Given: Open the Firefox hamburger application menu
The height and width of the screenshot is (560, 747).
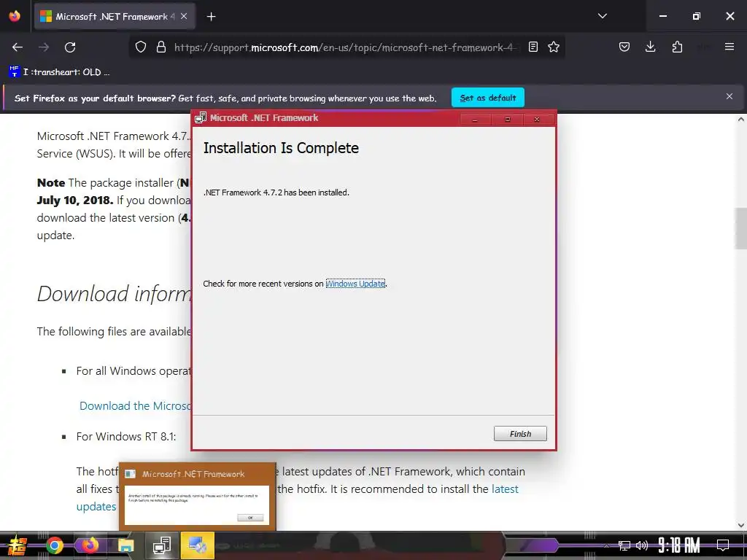Looking at the screenshot, I should coord(729,47).
